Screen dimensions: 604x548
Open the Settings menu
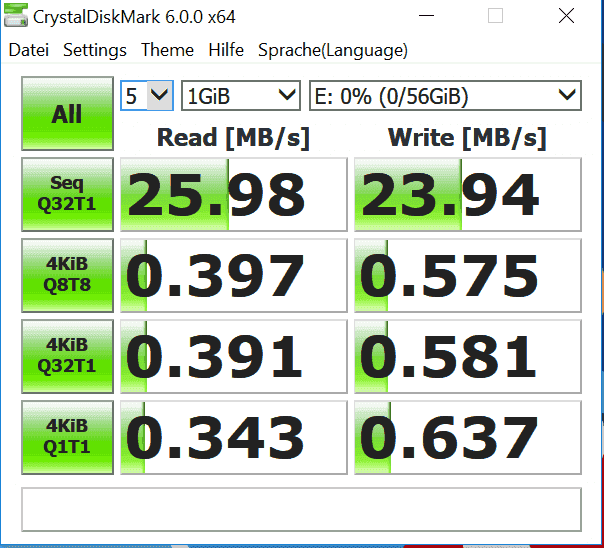click(95, 50)
